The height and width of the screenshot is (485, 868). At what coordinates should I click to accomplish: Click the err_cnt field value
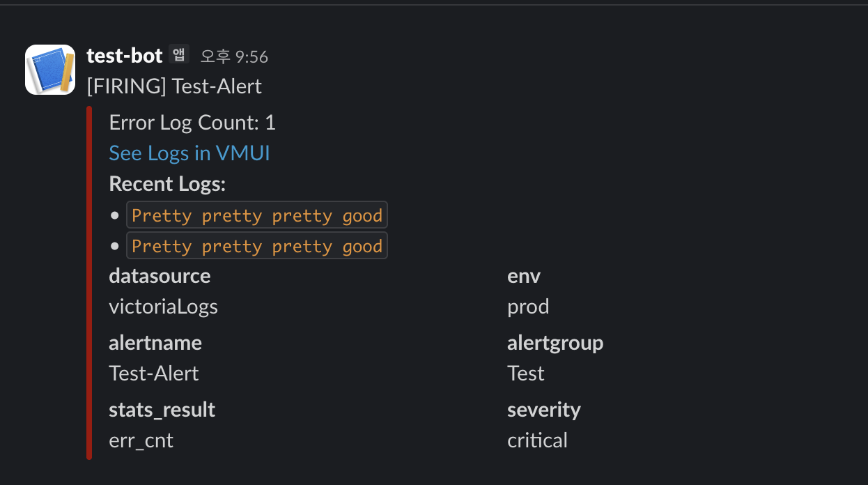141,440
